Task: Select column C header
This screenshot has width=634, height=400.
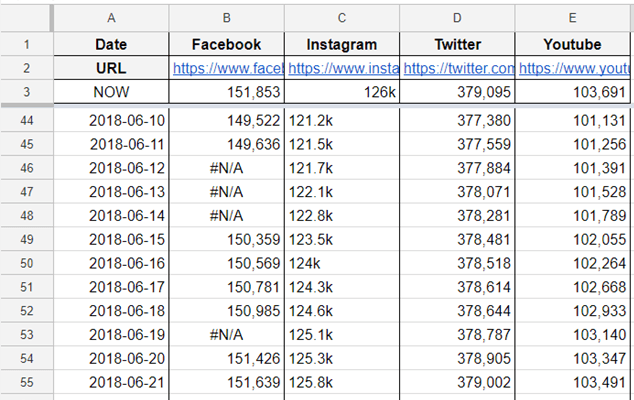Action: pyautogui.click(x=342, y=17)
